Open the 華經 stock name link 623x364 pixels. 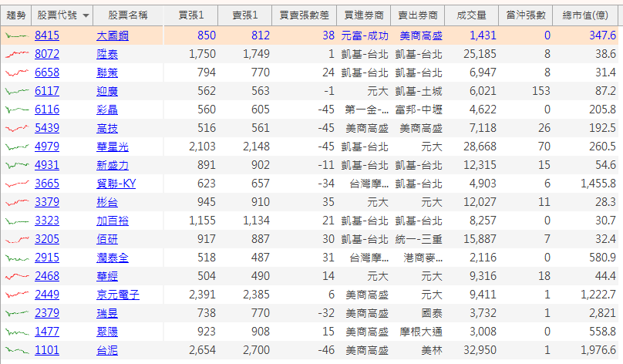coord(107,277)
